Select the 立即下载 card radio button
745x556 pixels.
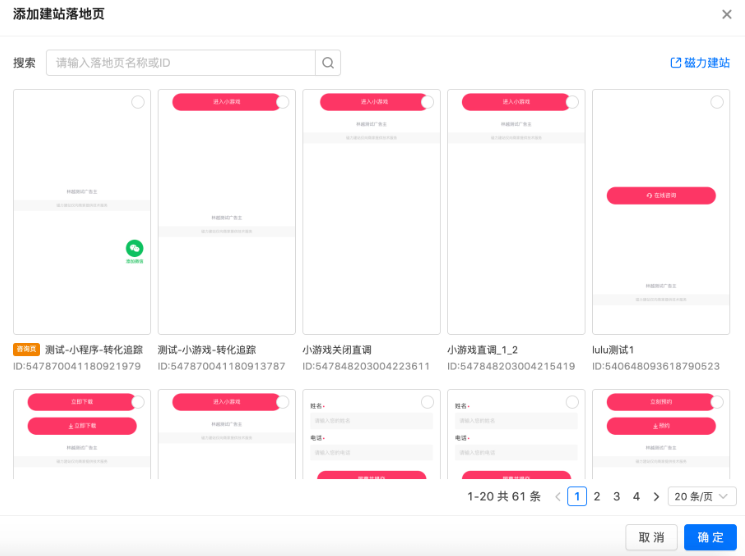tap(138, 403)
